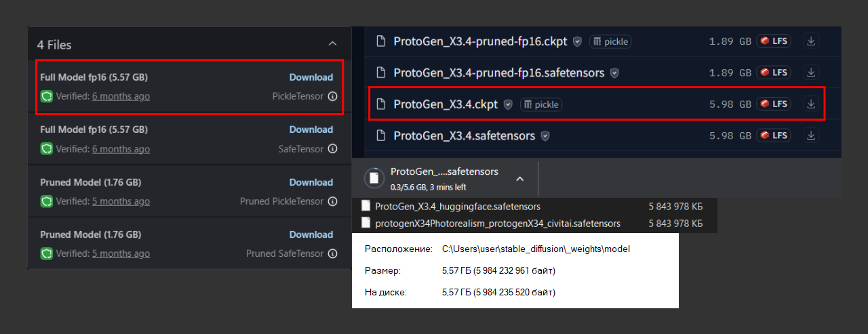Click info icon beside Pruned SafeTensor

tap(332, 253)
